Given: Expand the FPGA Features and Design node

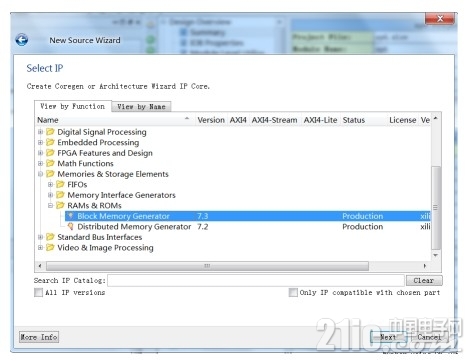Looking at the screenshot, I should [x=40, y=153].
